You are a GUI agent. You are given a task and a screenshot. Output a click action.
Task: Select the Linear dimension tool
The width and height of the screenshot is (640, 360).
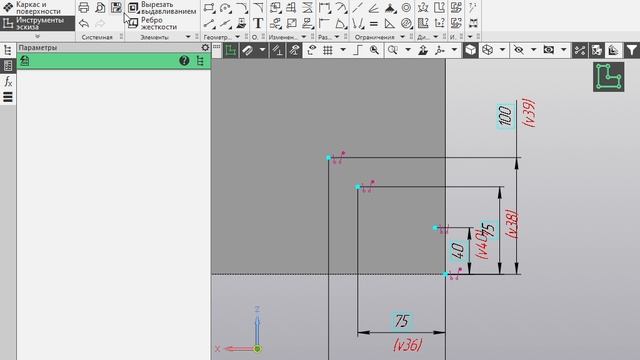coord(324,8)
